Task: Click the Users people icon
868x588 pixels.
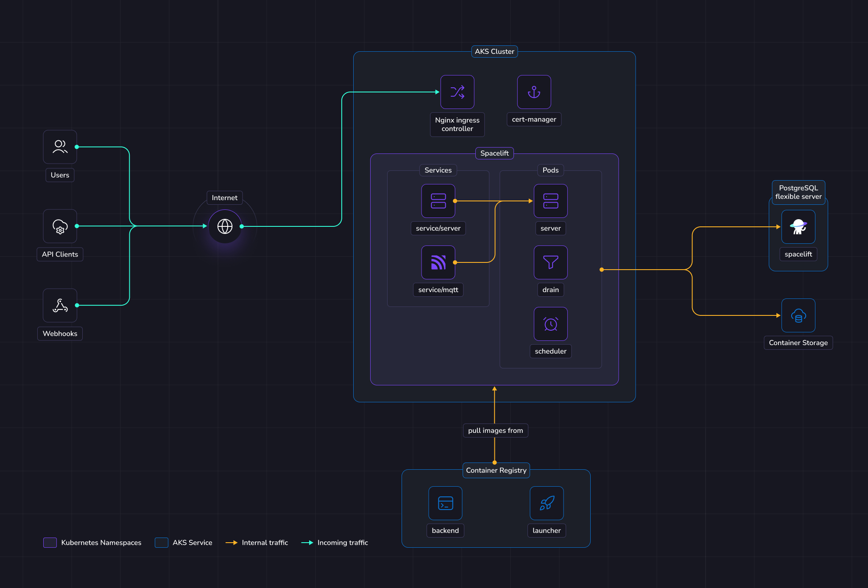Action: click(x=60, y=147)
